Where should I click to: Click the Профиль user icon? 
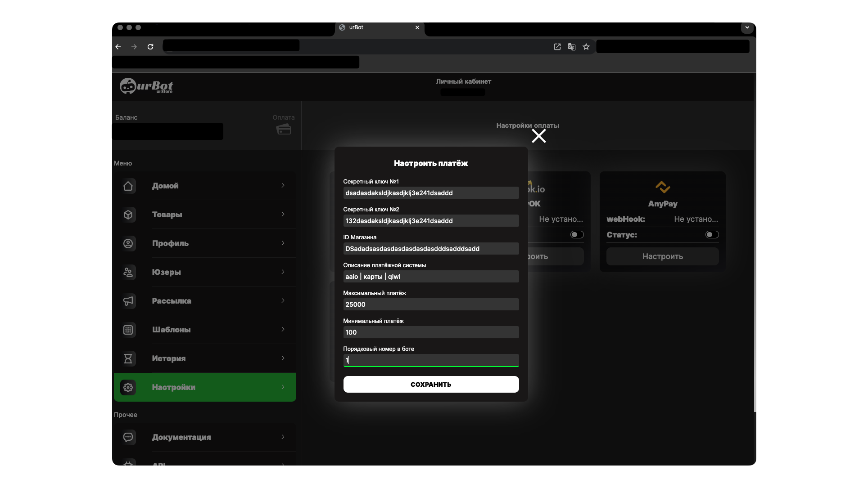[128, 243]
